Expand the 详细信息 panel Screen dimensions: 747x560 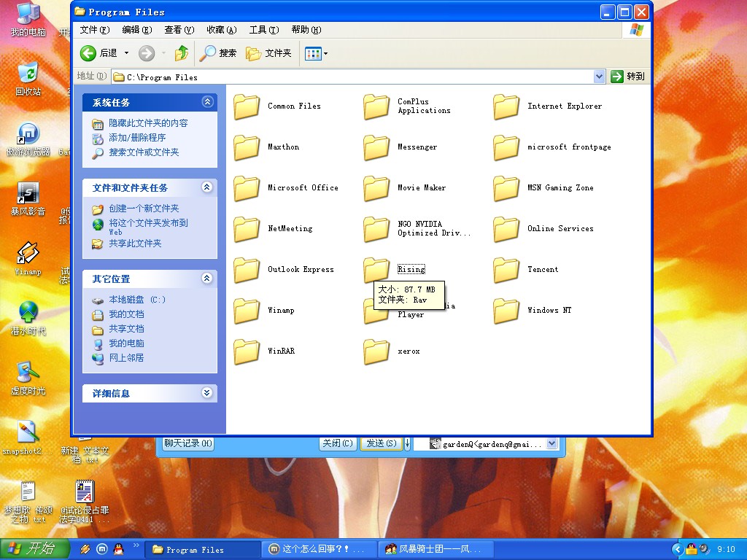click(x=206, y=393)
